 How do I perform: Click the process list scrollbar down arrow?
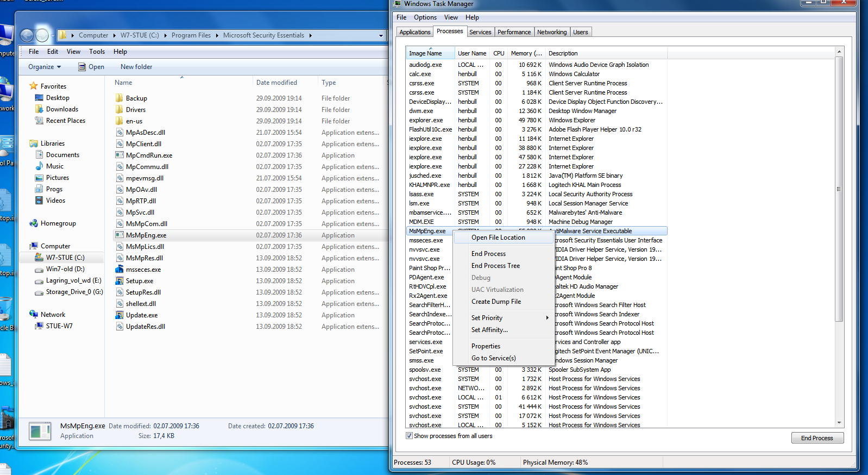coord(839,422)
